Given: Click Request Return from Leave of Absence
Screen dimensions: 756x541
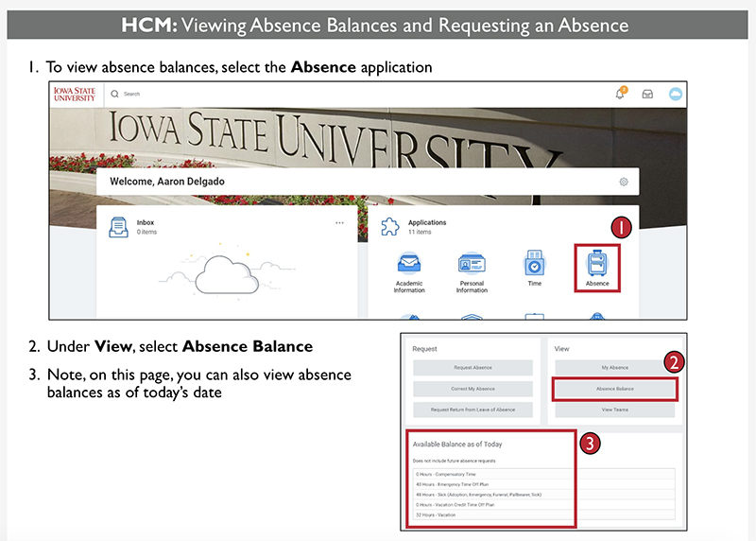Looking at the screenshot, I should [472, 410].
